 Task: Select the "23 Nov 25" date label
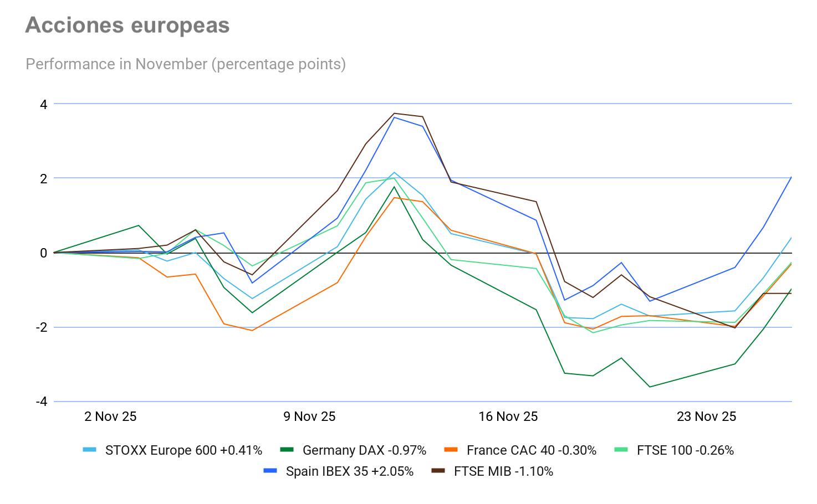pyautogui.click(x=706, y=416)
